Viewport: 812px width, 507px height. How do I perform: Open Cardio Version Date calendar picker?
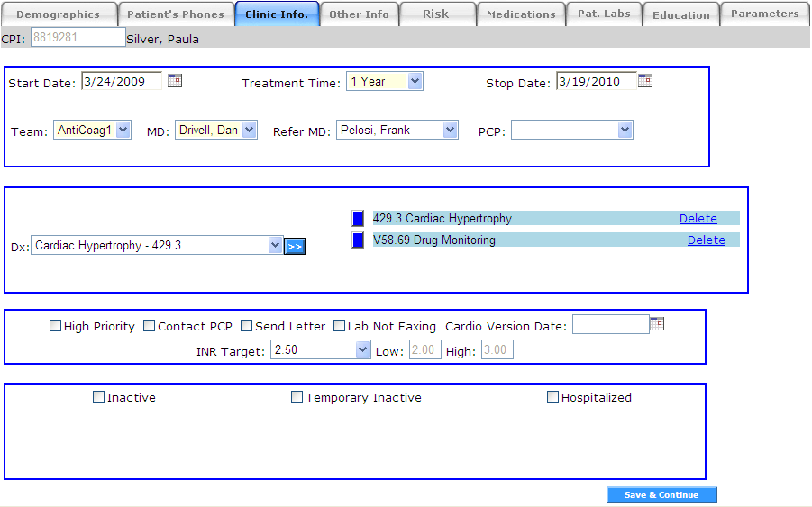[x=658, y=324]
